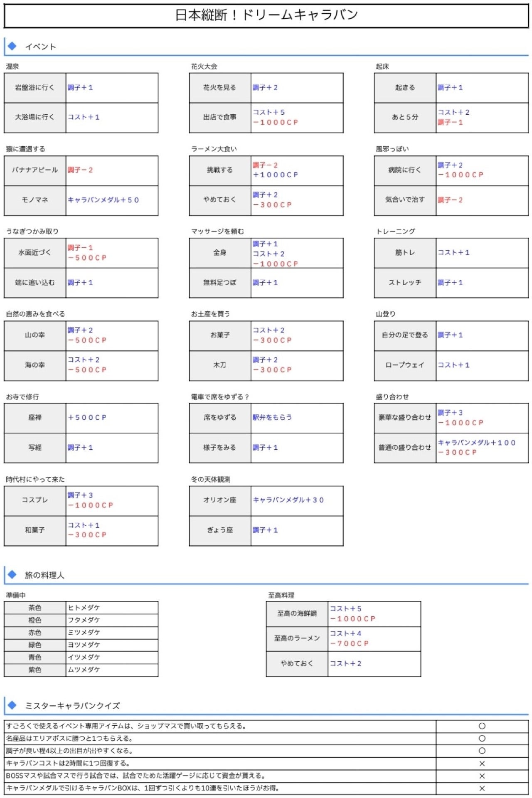Screen dimensions: 532x798
Task: Select the 挑戦する cell under ラーメン大食い
Action: 220,170
